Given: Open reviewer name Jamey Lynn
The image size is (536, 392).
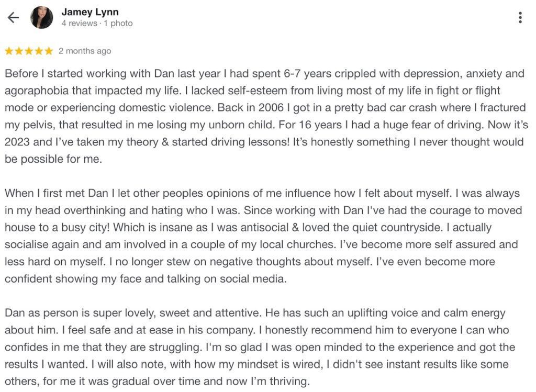Looking at the screenshot, I should (90, 12).
